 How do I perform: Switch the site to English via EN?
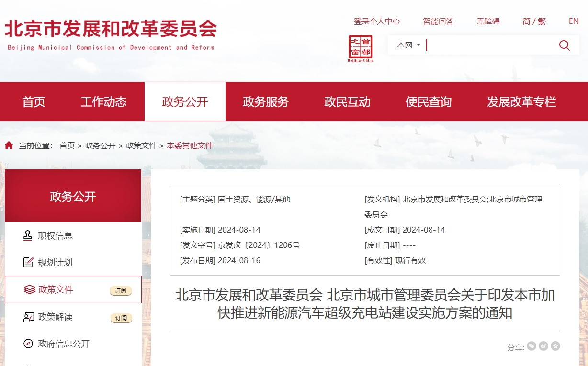573,21
